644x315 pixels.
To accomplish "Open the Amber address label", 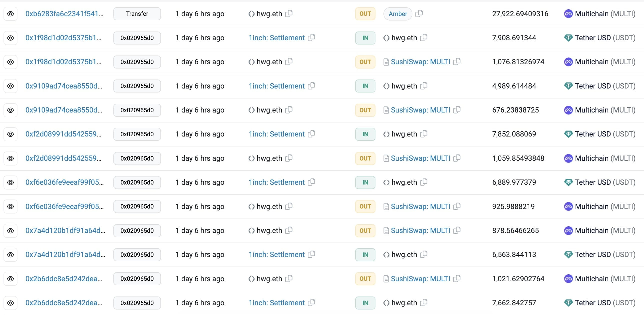I will click(398, 14).
